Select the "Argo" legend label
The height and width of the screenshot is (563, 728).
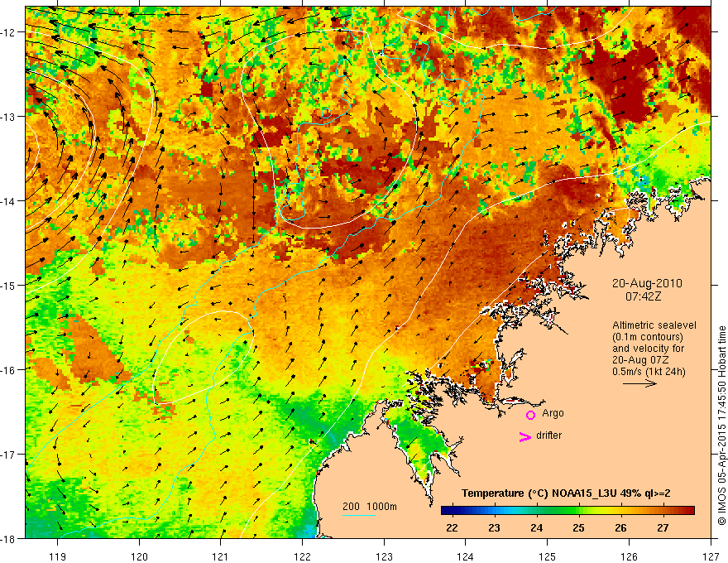553,413
